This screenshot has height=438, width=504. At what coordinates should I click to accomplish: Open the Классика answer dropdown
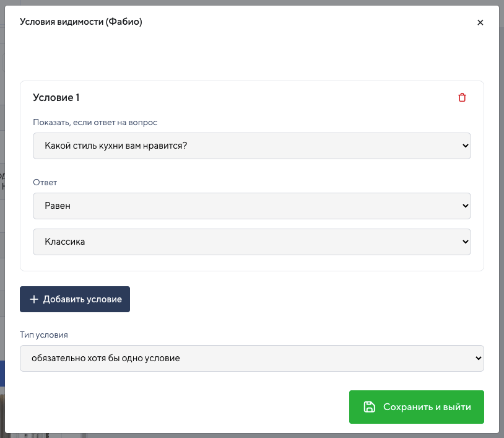[x=252, y=242]
